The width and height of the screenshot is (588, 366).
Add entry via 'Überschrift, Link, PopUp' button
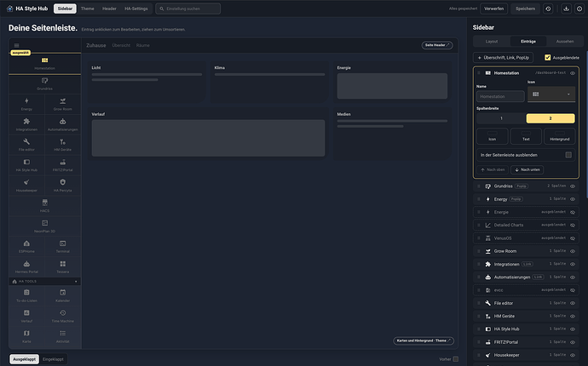click(503, 58)
